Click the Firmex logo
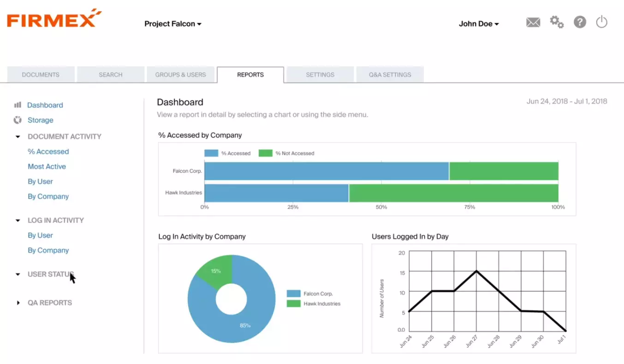This screenshot has height=364, width=624. pos(54,18)
